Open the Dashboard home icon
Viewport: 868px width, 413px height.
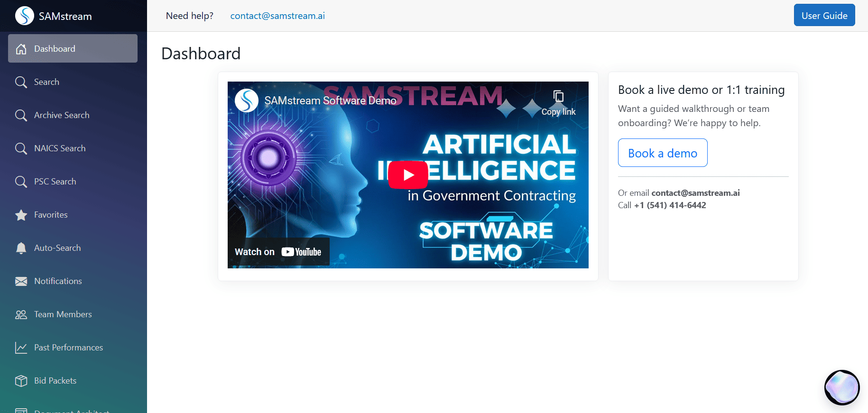(x=21, y=49)
